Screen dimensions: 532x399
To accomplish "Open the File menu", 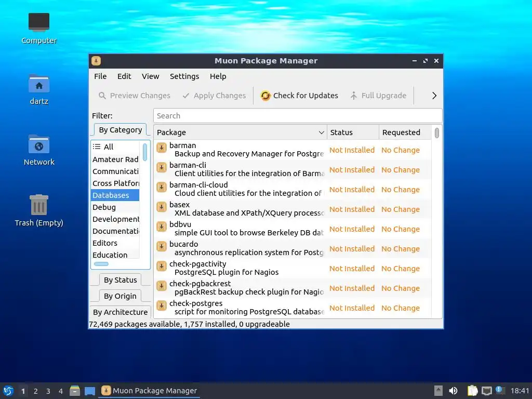I will pos(100,76).
